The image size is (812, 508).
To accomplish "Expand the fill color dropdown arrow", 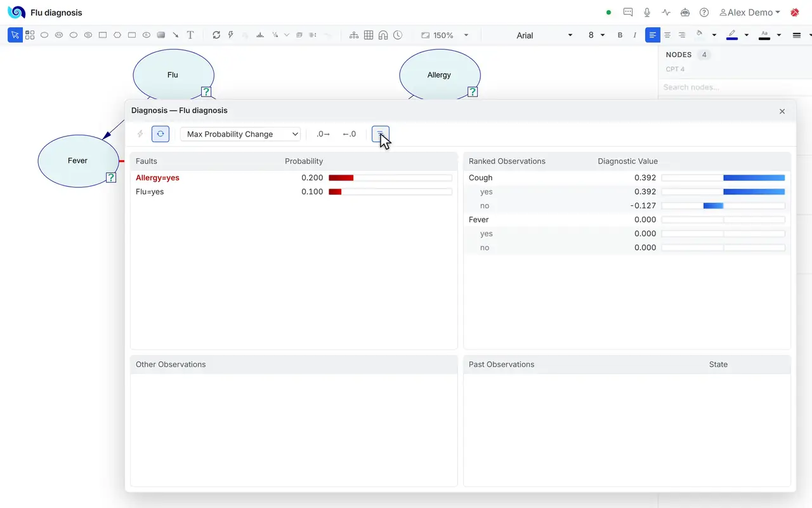I will click(714, 36).
